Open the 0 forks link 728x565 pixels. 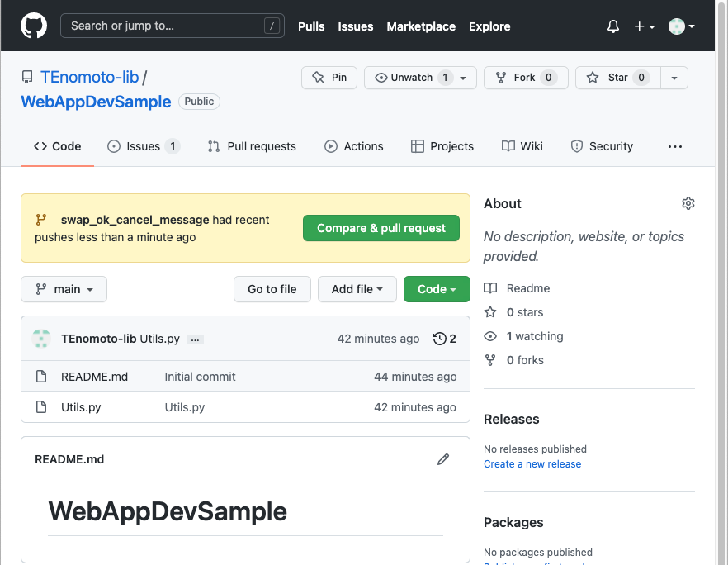525,360
